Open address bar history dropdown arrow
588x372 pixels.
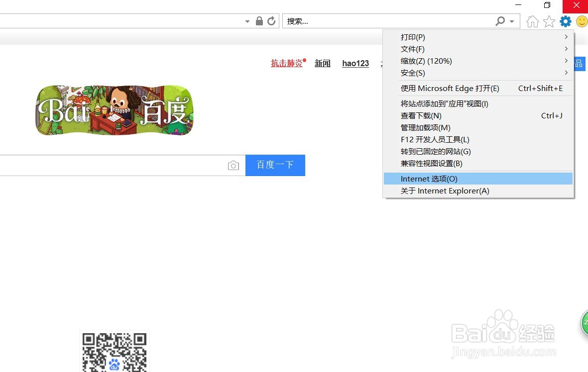247,21
